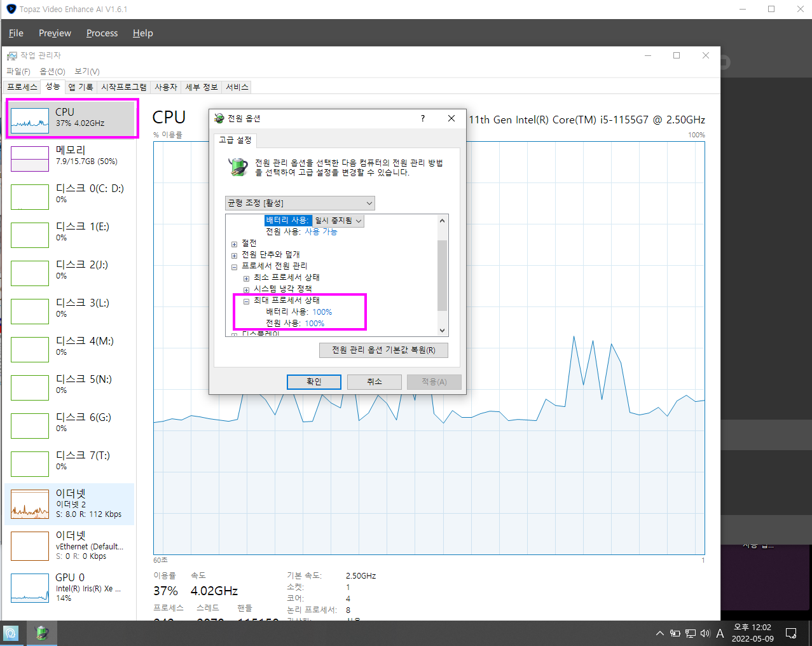Click the 확인 button
Image resolution: width=812 pixels, height=646 pixels.
pyautogui.click(x=314, y=381)
